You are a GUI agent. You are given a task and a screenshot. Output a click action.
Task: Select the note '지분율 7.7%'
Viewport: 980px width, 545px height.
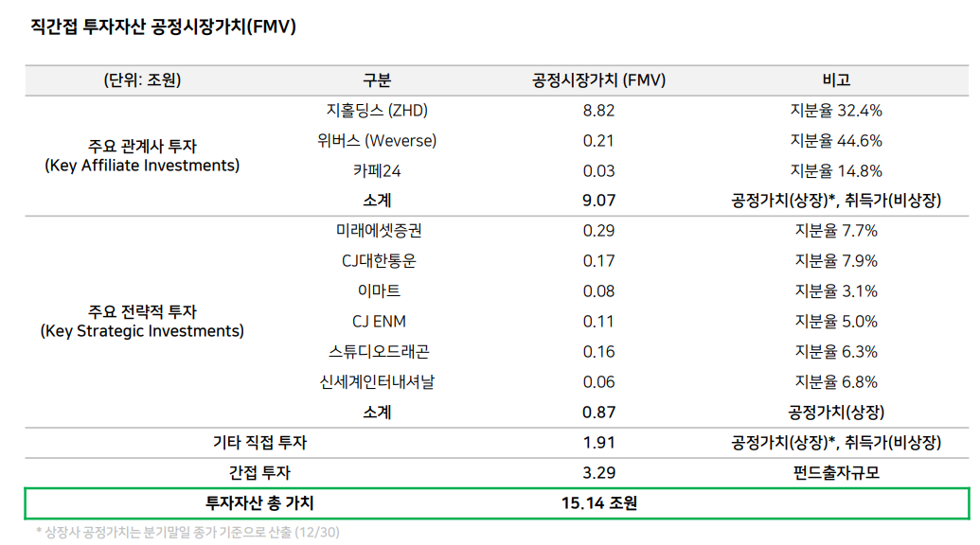(836, 231)
